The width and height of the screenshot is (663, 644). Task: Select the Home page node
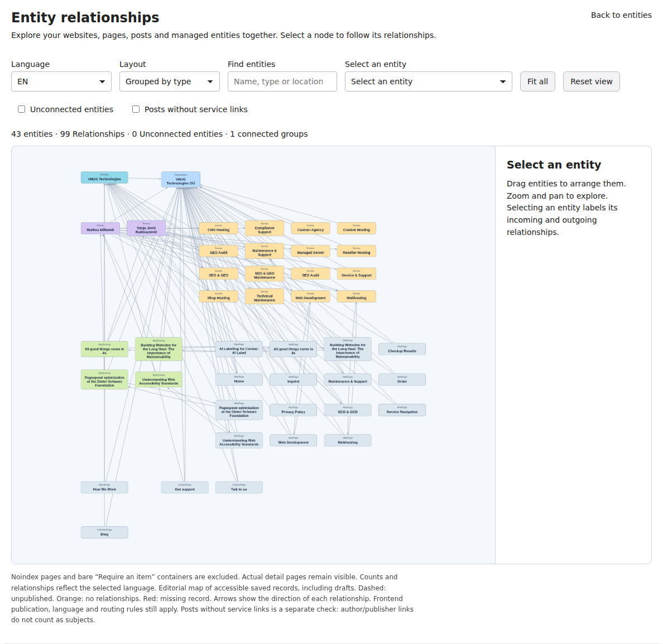239,379
